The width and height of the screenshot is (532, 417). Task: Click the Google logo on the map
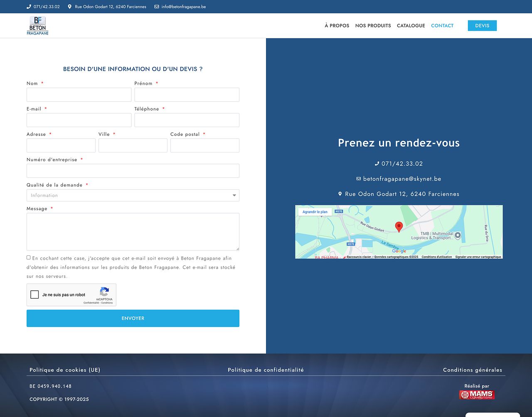click(x=400, y=251)
